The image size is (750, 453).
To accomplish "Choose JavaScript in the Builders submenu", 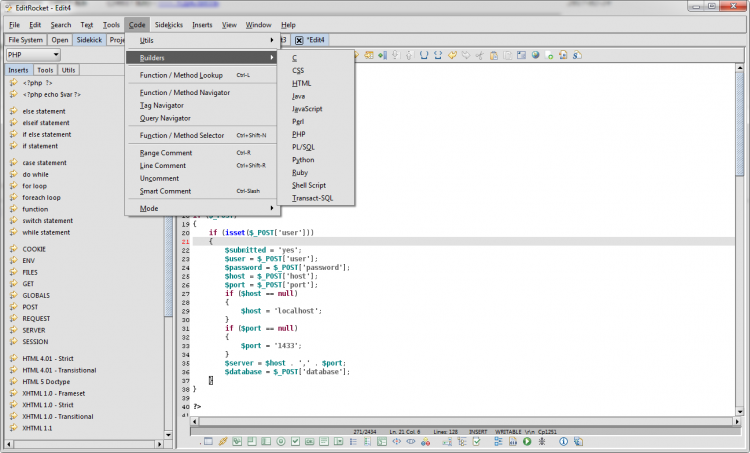I will tap(306, 108).
